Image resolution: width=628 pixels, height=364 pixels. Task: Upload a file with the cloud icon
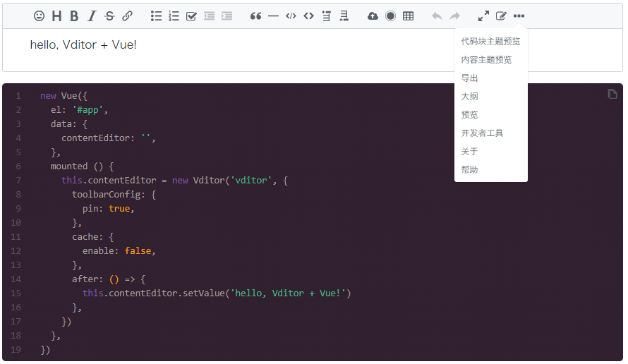[x=373, y=16]
